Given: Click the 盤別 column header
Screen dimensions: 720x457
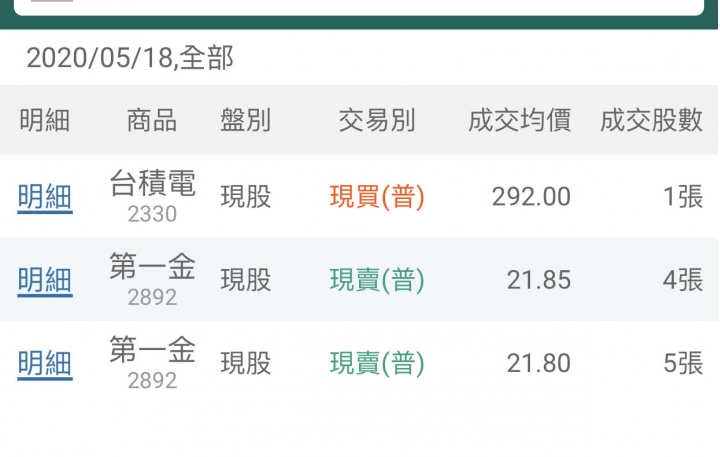Looking at the screenshot, I should coord(246,120).
